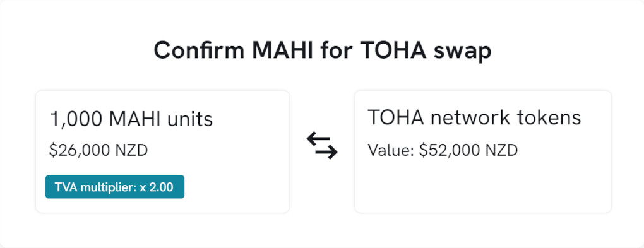Click the swap arrows icon between cards

(x=322, y=146)
